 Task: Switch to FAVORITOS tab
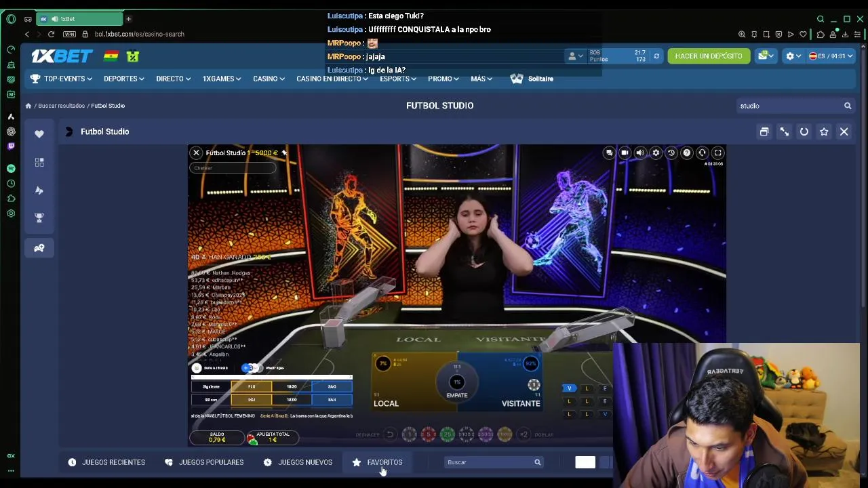click(377, 462)
